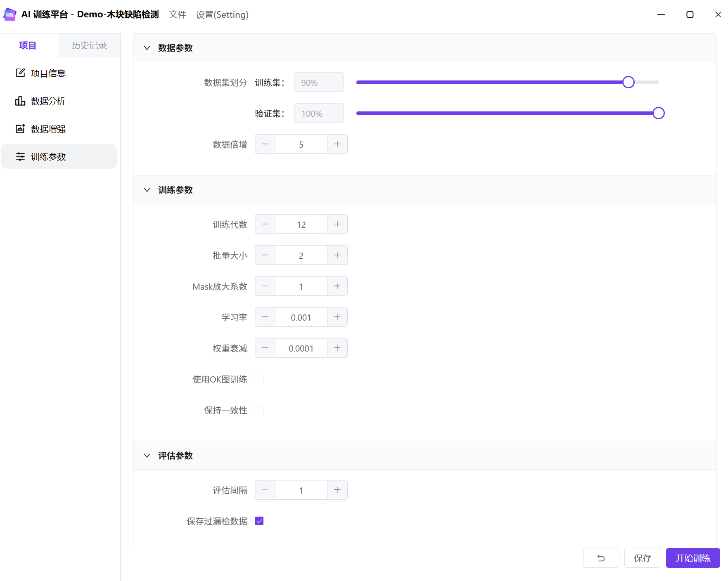Click the data augmentation image icon
Screen dimensions: 728x581
(x=20, y=129)
